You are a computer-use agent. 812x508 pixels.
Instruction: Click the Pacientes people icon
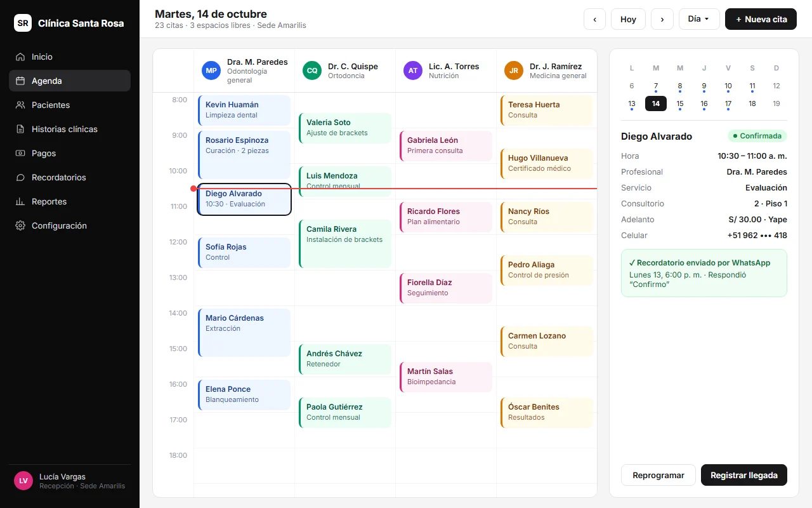click(x=20, y=105)
